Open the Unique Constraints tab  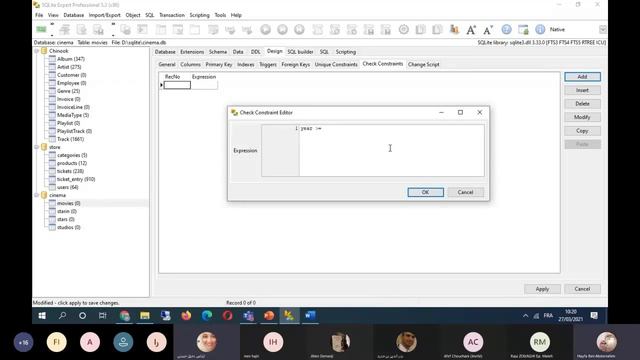[x=336, y=64]
